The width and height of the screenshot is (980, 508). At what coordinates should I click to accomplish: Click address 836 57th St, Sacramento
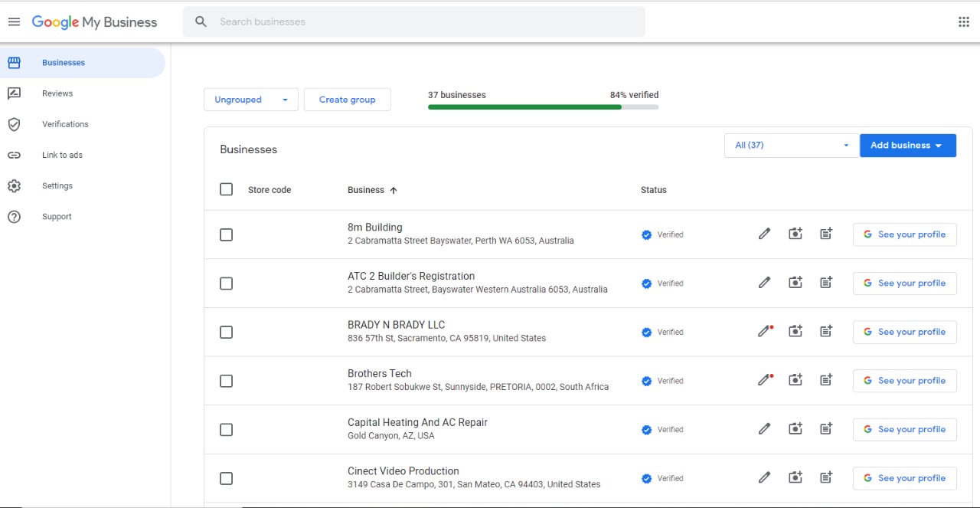[x=447, y=338]
